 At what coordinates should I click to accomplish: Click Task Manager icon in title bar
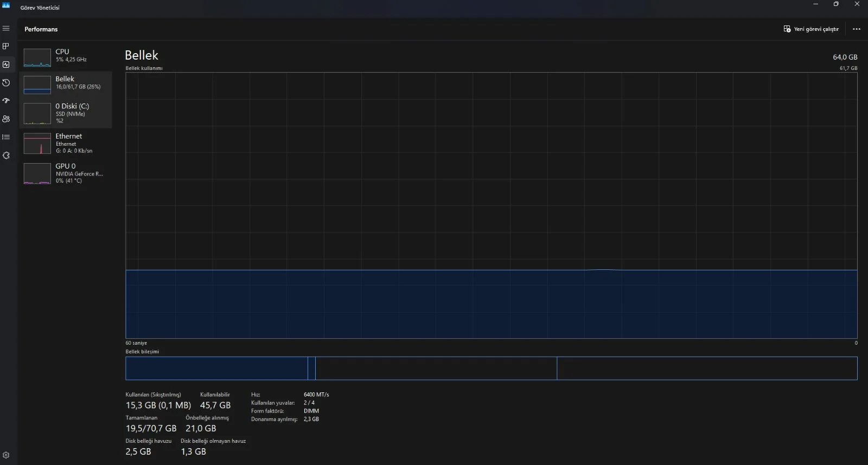tap(6, 5)
